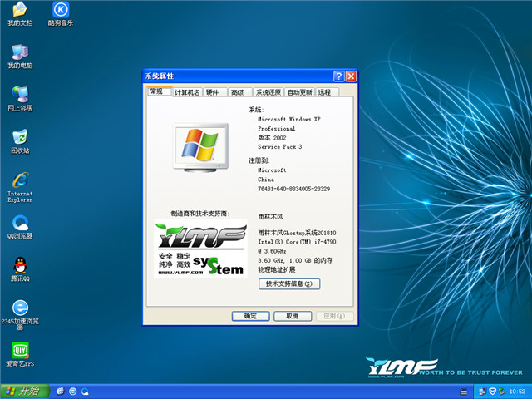Click the 技术支持信息 button
This screenshot has height=399, width=532.
[x=289, y=283]
